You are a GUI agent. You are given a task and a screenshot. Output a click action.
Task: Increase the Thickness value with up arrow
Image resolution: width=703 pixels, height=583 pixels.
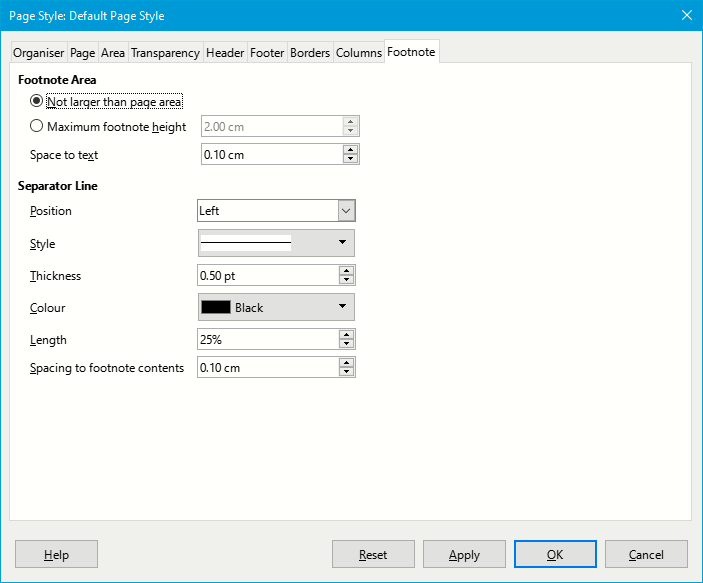click(x=346, y=271)
